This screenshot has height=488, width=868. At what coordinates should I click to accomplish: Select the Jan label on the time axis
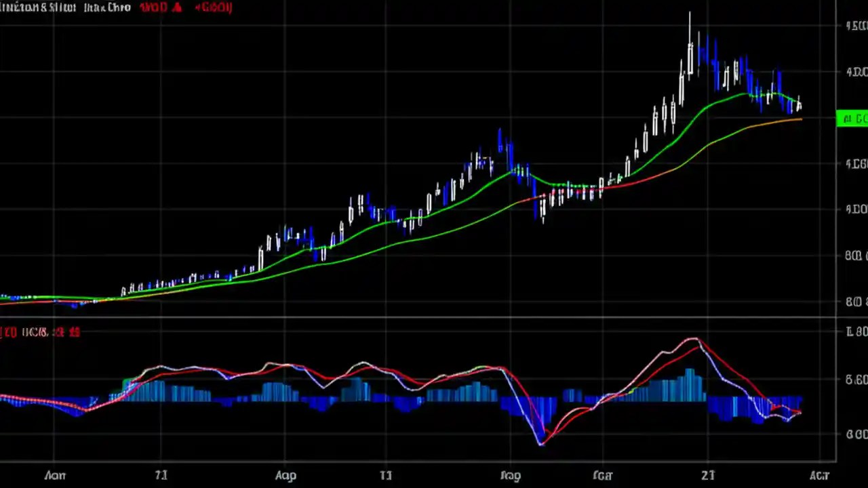[x=54, y=475]
